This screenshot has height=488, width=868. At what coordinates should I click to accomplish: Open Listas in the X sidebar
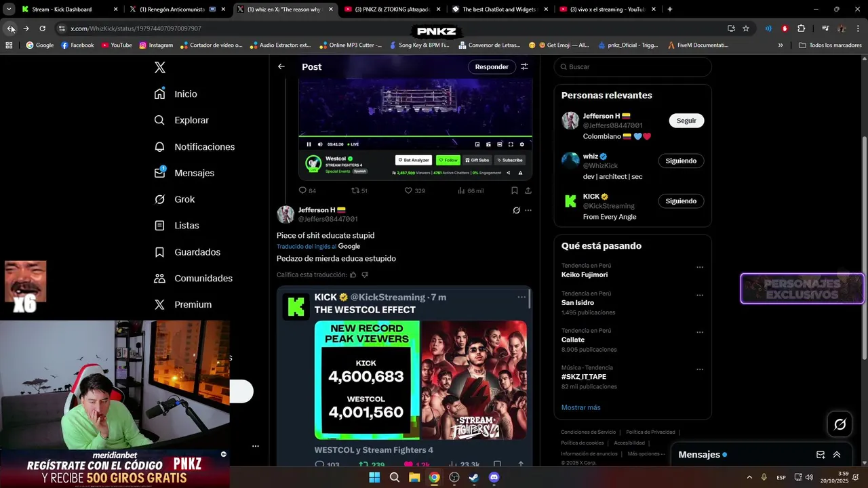coord(176,225)
